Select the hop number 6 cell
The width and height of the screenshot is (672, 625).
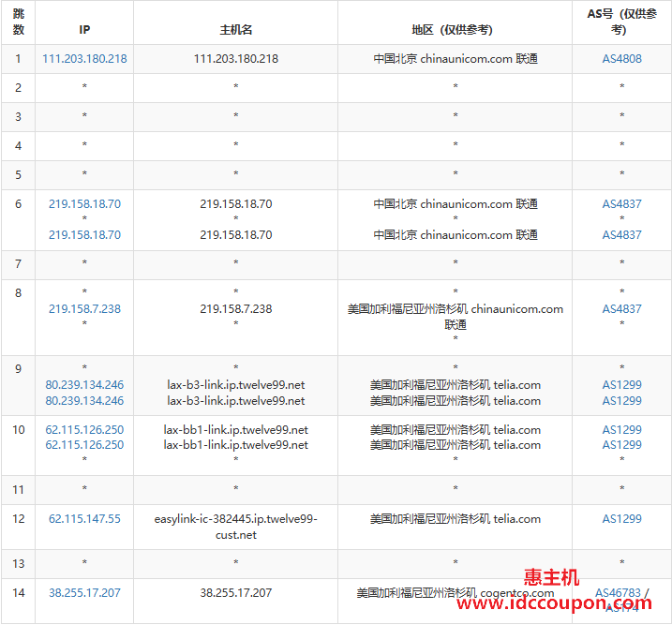[x=18, y=220]
